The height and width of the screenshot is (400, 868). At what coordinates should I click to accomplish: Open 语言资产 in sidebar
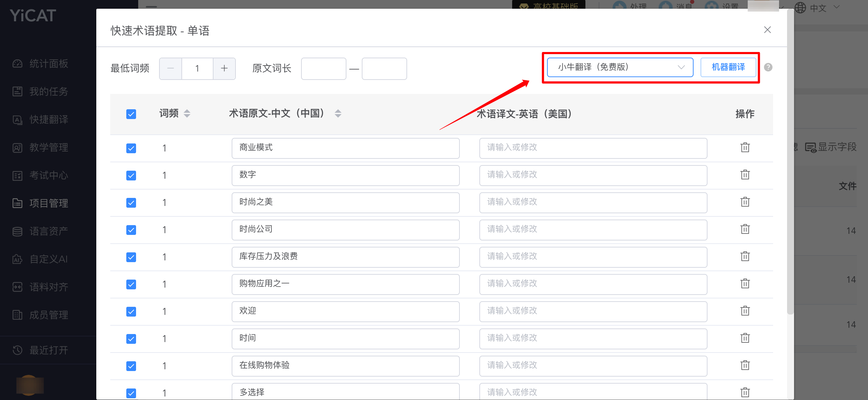(41, 231)
